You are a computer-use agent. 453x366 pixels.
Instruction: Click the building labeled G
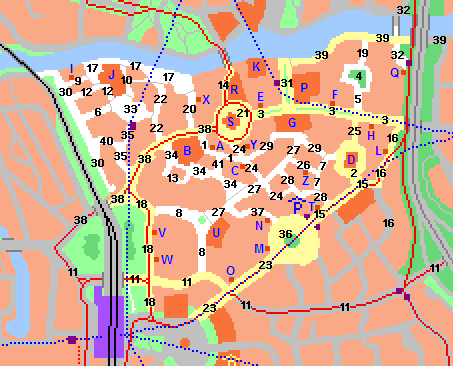(x=293, y=123)
